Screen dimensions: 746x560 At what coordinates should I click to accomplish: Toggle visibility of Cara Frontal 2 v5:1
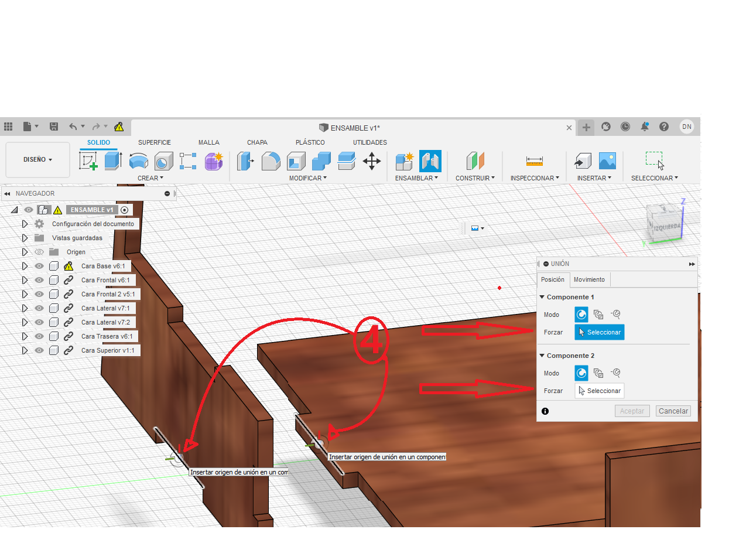pyautogui.click(x=39, y=294)
